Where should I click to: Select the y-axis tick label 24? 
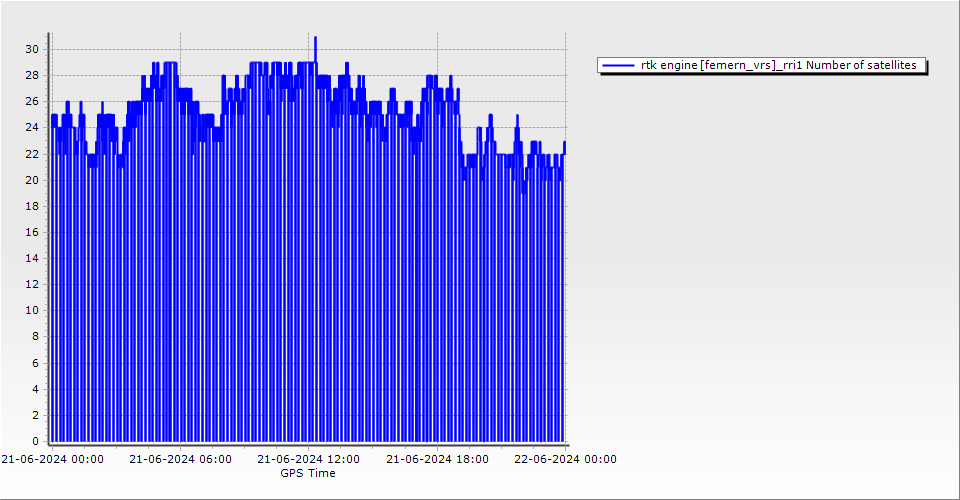tap(32, 128)
